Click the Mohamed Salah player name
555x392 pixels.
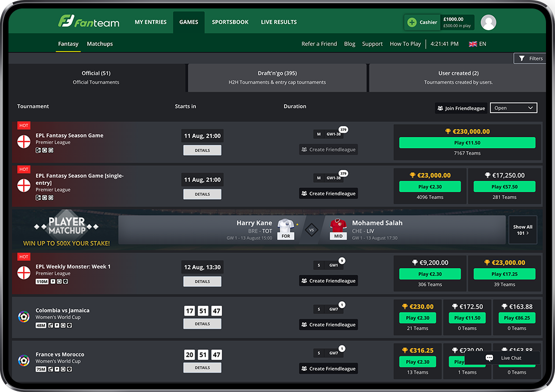click(378, 223)
